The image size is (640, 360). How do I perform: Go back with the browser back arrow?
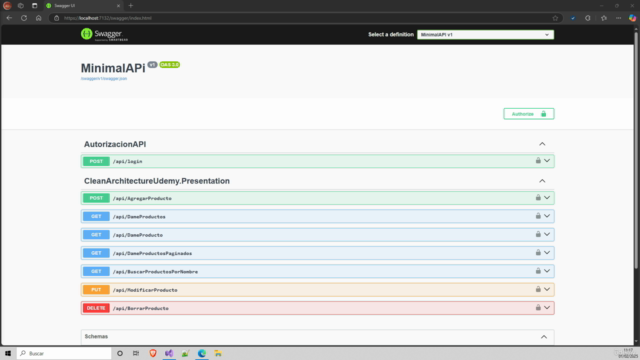[9, 18]
